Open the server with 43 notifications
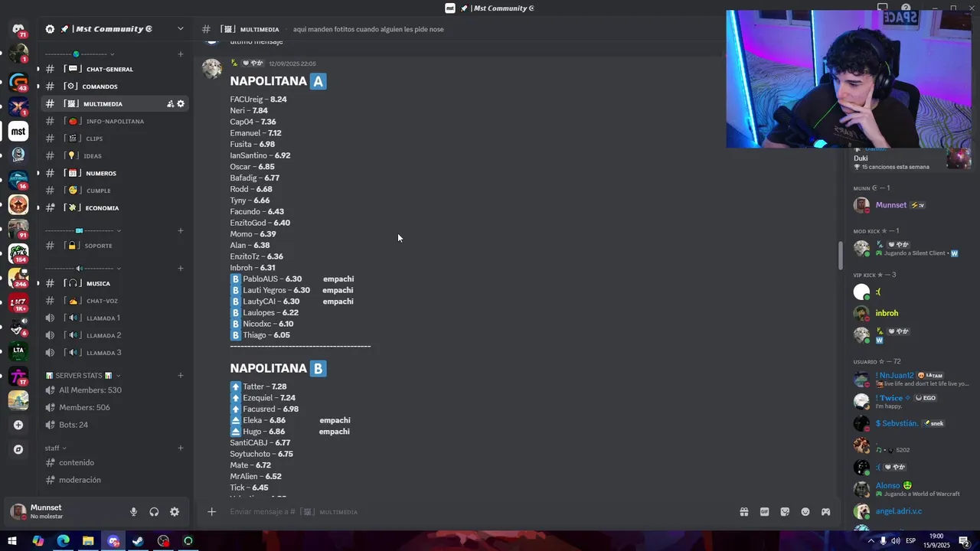The width and height of the screenshot is (980, 551). 18,81
